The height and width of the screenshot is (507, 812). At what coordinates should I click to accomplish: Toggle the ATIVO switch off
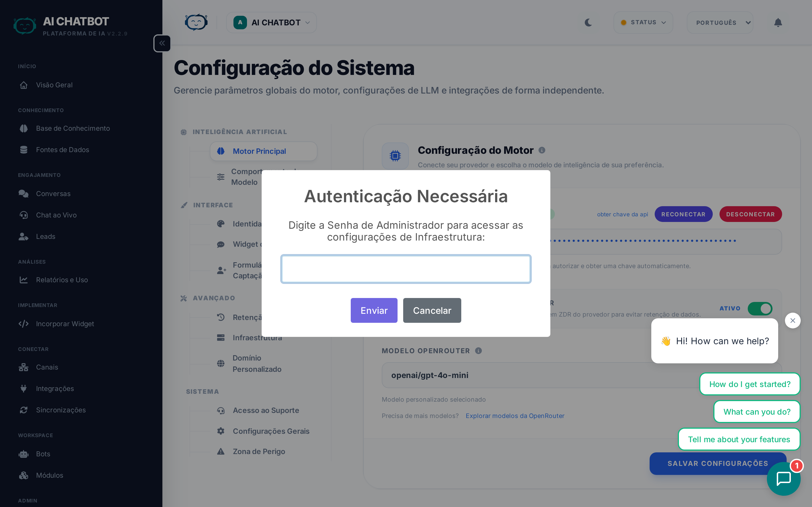pos(760,308)
